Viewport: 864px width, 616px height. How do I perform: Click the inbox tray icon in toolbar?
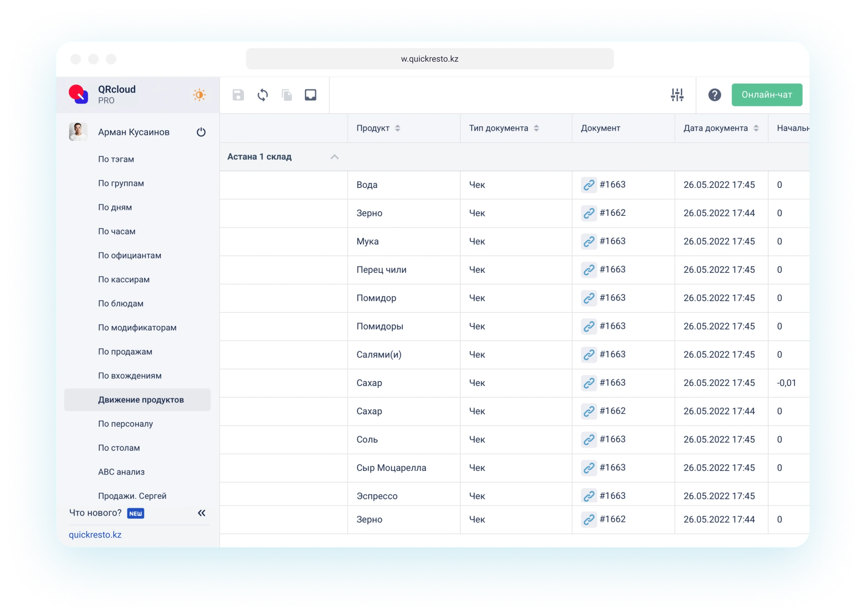click(311, 95)
